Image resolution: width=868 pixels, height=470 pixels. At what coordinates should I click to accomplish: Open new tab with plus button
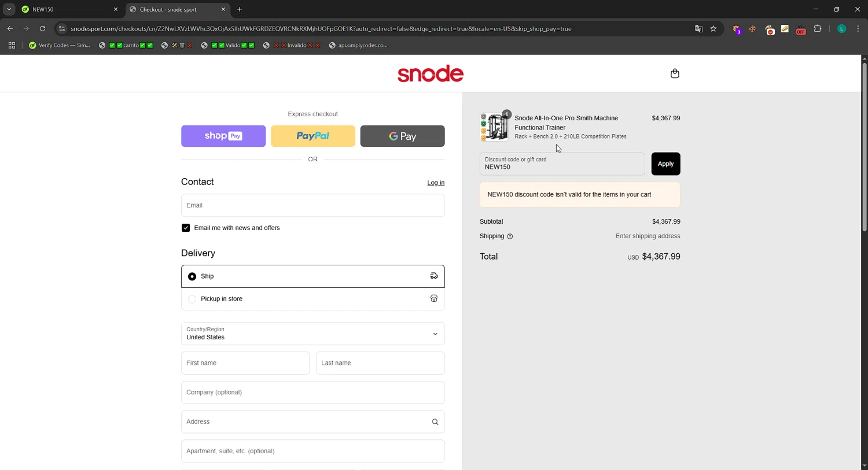click(240, 9)
